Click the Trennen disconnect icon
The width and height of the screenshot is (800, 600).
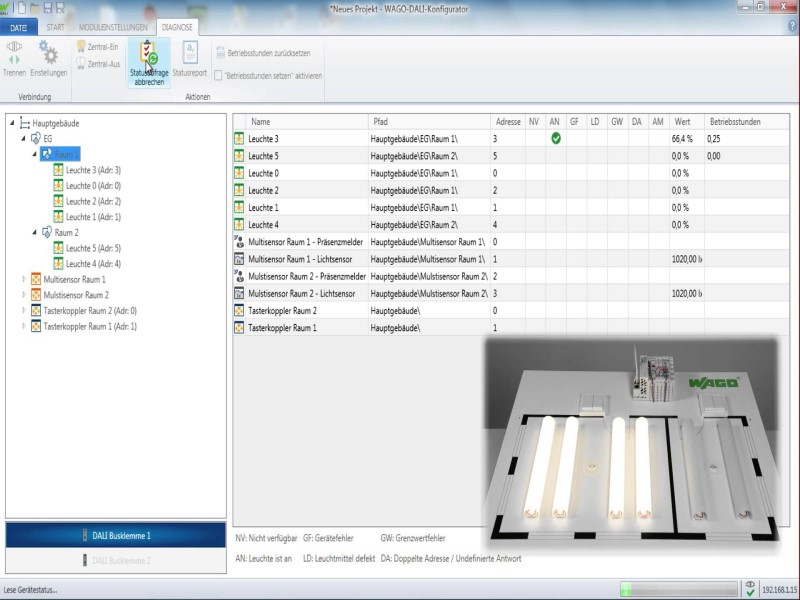(14, 53)
